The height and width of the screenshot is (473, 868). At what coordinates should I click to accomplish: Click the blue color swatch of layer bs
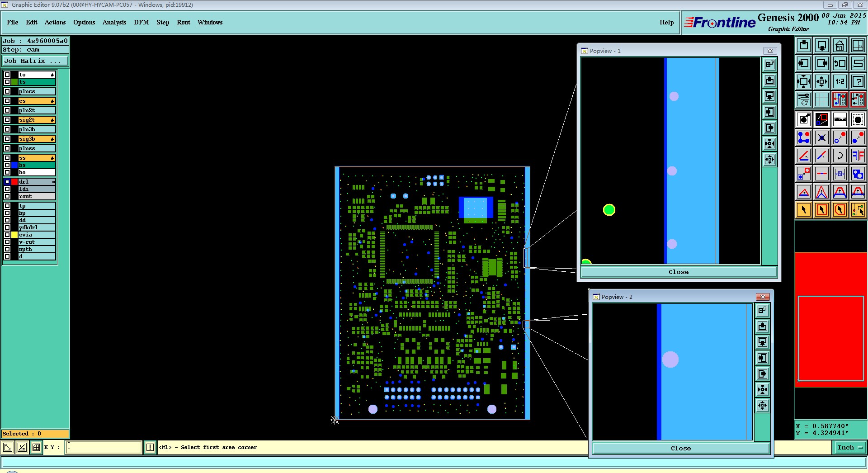click(x=14, y=165)
